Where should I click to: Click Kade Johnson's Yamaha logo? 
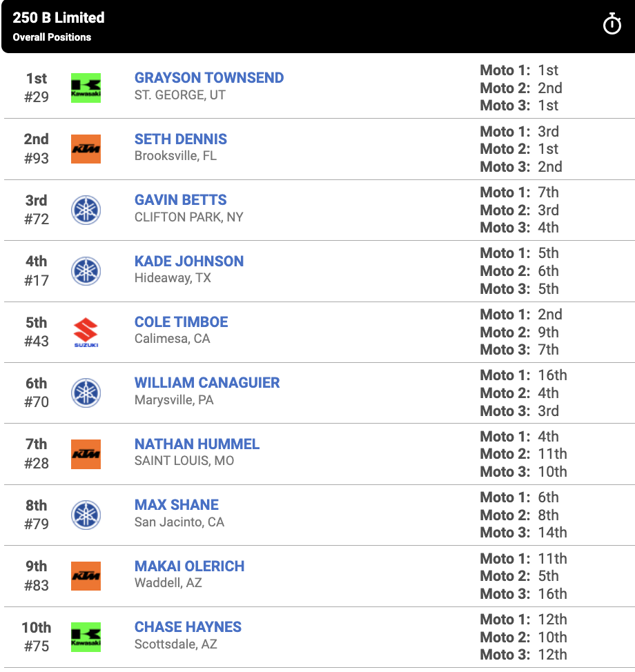tap(86, 271)
